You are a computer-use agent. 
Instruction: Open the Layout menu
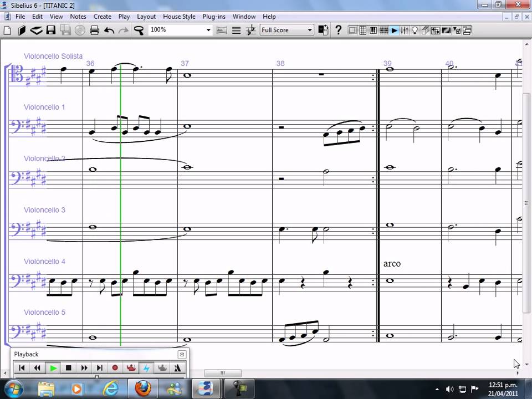pos(146,16)
